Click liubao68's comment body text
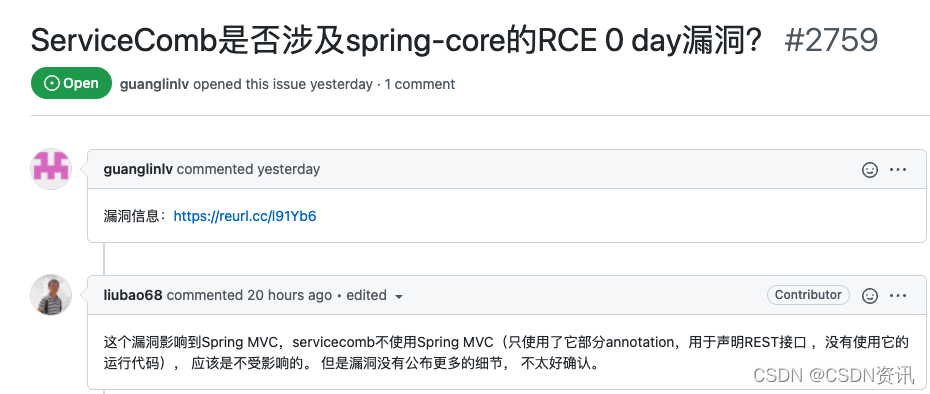Screen dimensions: 930x394 click(x=506, y=352)
